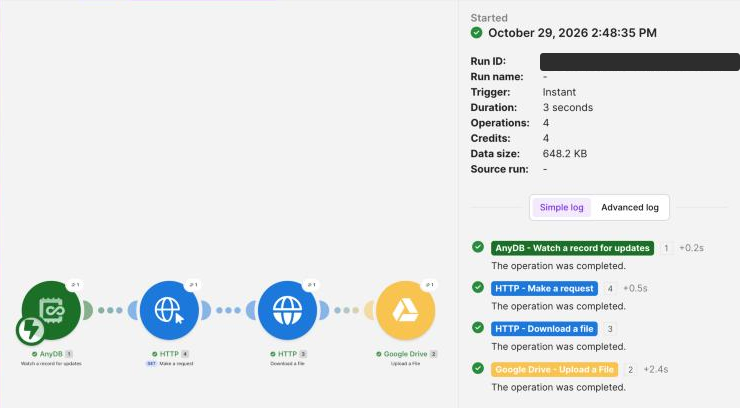The width and height of the screenshot is (740, 408).
Task: Click the 'Upload a File' caption on canvas
Action: click(405, 364)
